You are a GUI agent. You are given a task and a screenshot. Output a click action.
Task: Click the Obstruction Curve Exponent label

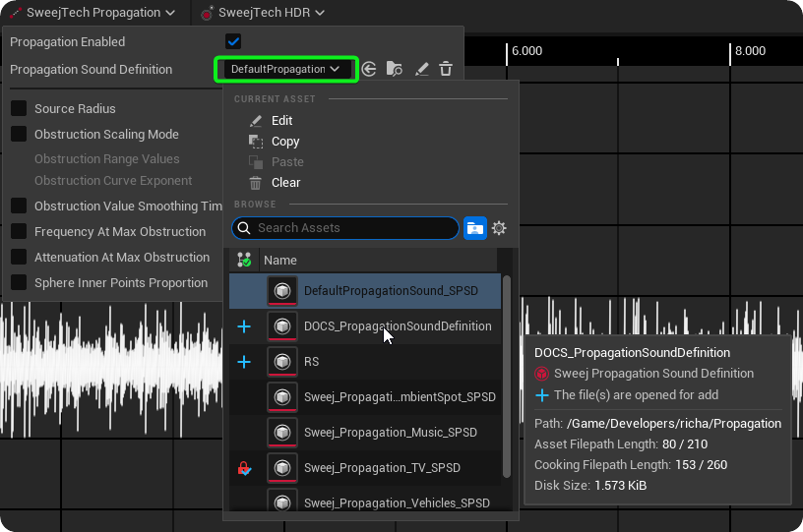pos(113,181)
